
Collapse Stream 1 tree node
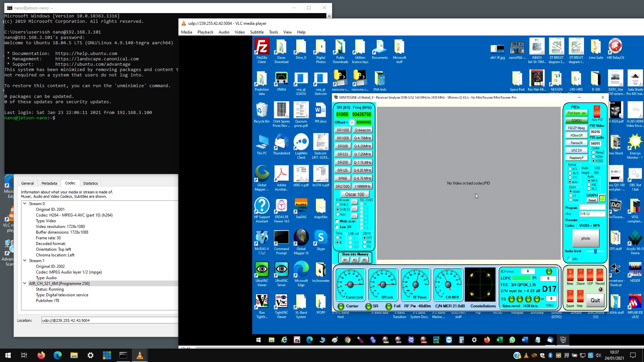[x=25, y=260]
